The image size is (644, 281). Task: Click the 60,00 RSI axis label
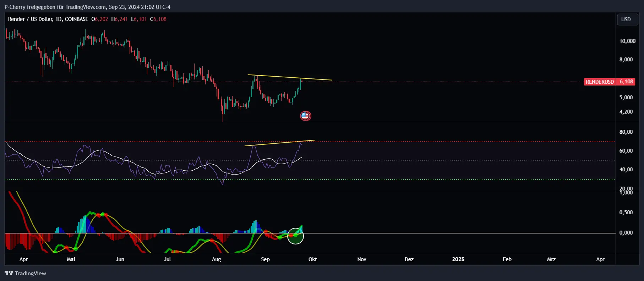[x=626, y=151]
